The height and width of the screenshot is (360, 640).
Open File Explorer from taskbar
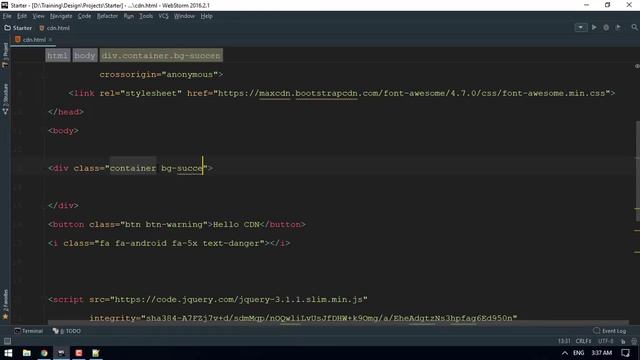tap(27, 353)
